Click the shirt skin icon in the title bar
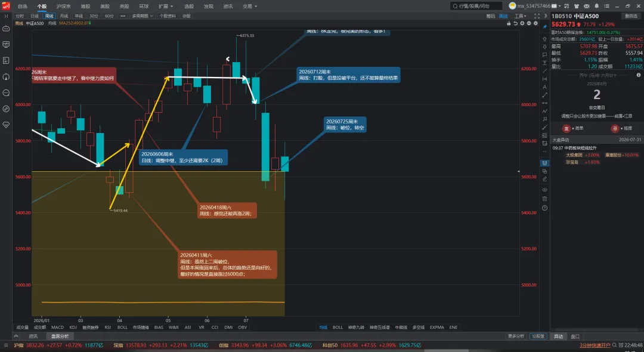644x352 pixels. pyautogui.click(x=577, y=6)
